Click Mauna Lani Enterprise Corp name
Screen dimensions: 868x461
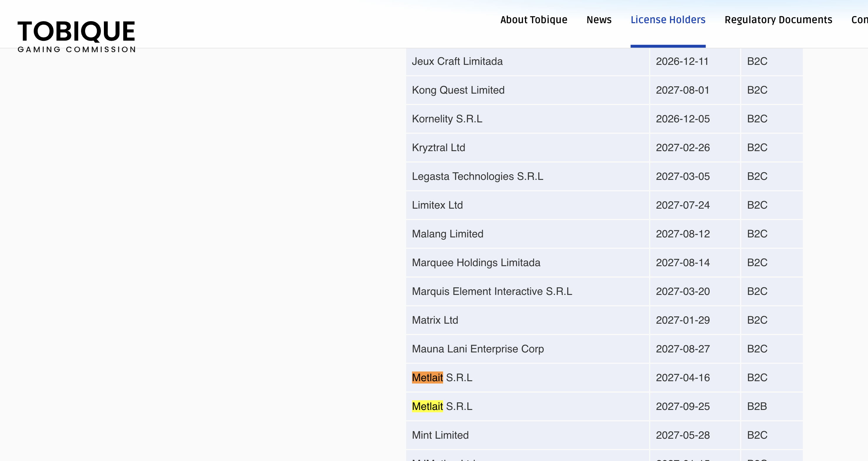coord(478,349)
